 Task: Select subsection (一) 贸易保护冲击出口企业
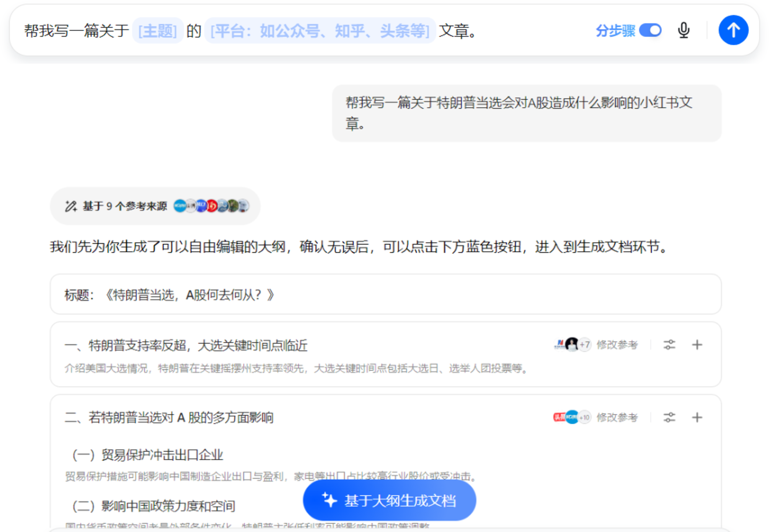point(147,455)
